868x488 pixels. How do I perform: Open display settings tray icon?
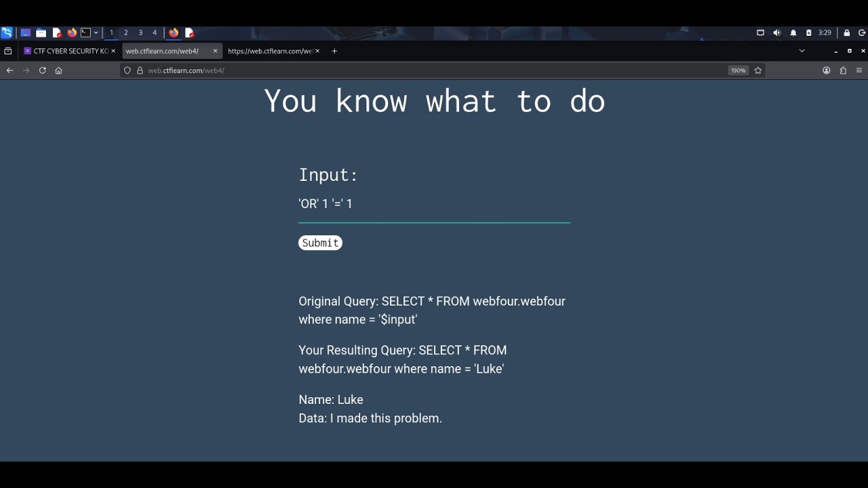click(x=760, y=33)
